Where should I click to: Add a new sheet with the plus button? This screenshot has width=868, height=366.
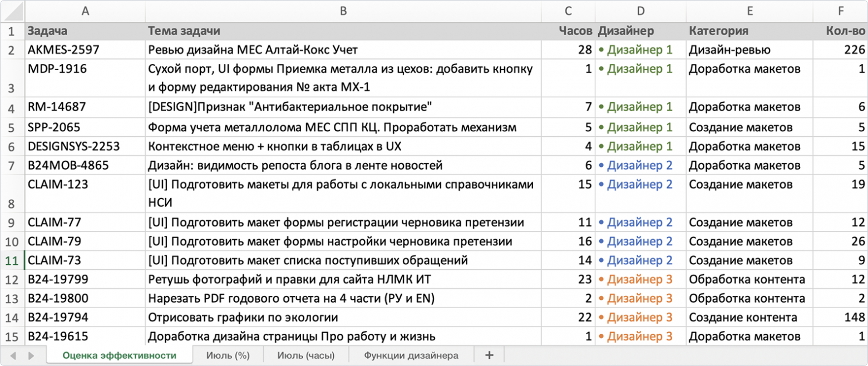[x=489, y=354]
